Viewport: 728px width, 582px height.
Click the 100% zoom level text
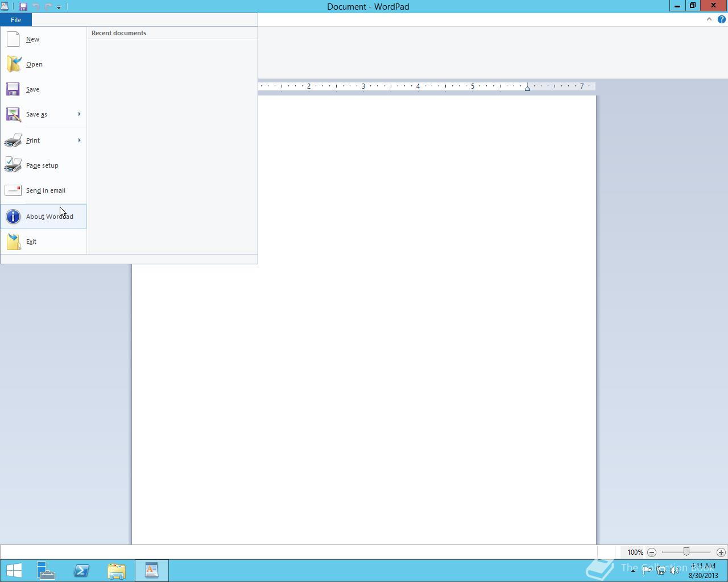click(x=635, y=552)
